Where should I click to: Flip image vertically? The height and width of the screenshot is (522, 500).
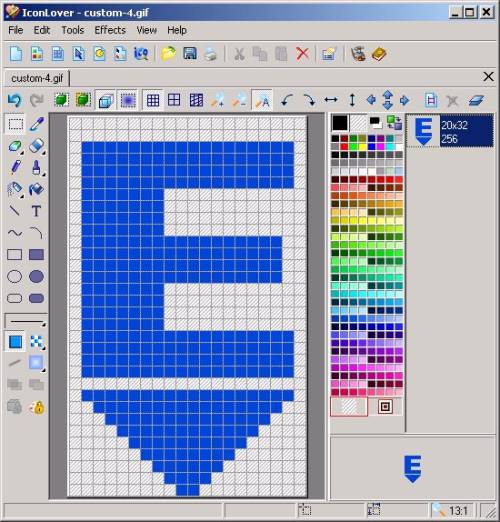[x=352, y=100]
